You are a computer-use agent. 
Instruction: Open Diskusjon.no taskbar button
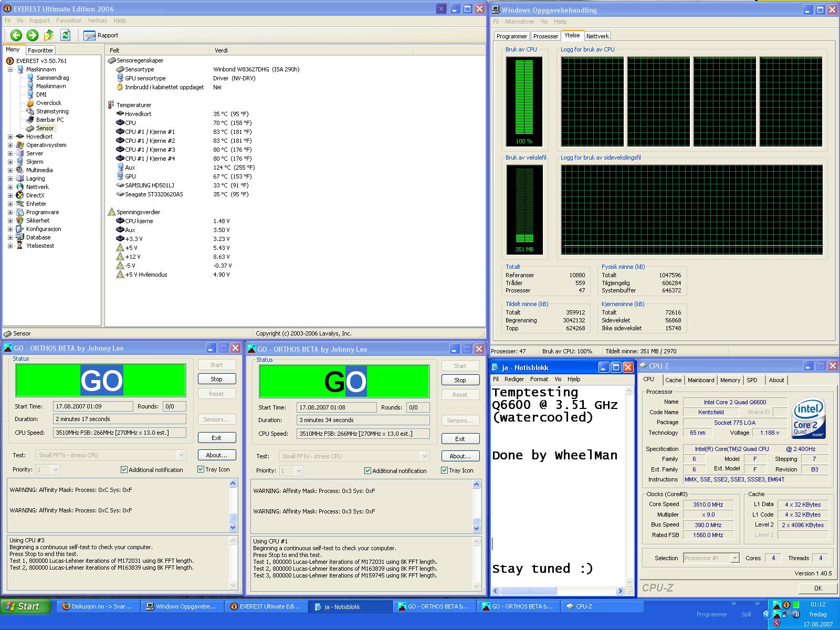(99, 606)
